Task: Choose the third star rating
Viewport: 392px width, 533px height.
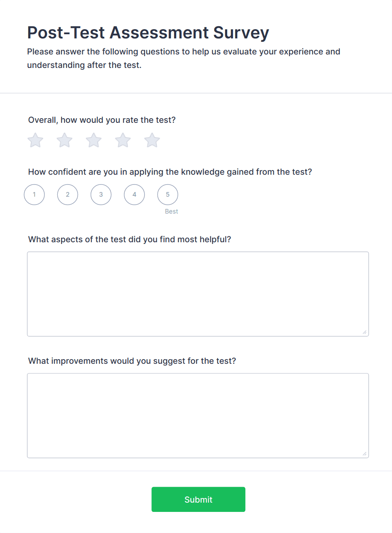Action: [94, 141]
